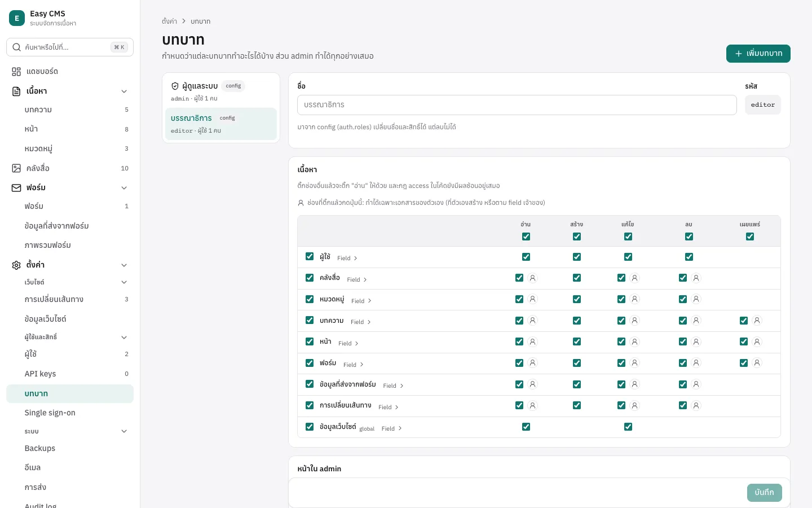Click ตั้งค่า in the breadcrumb
The image size is (812, 508).
tap(169, 21)
